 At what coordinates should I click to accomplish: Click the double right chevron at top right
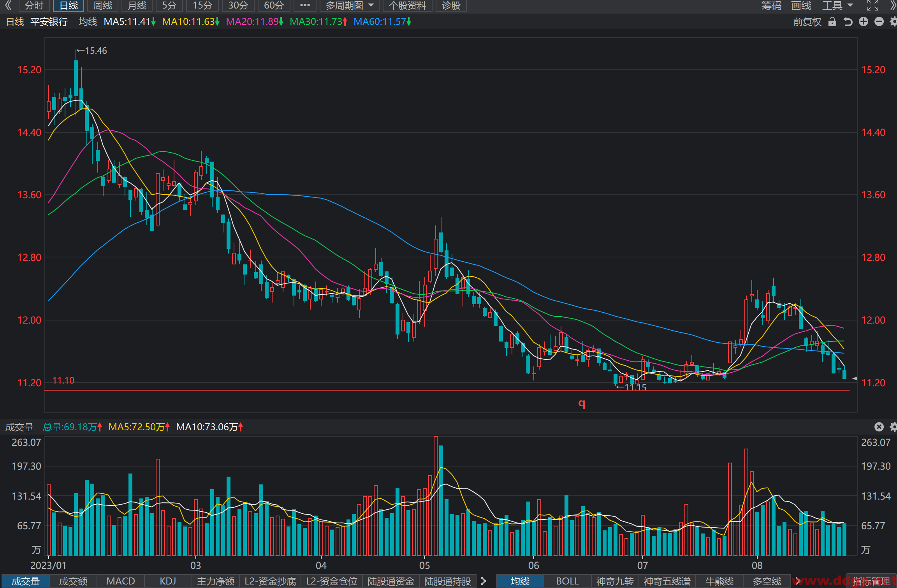pos(893,5)
